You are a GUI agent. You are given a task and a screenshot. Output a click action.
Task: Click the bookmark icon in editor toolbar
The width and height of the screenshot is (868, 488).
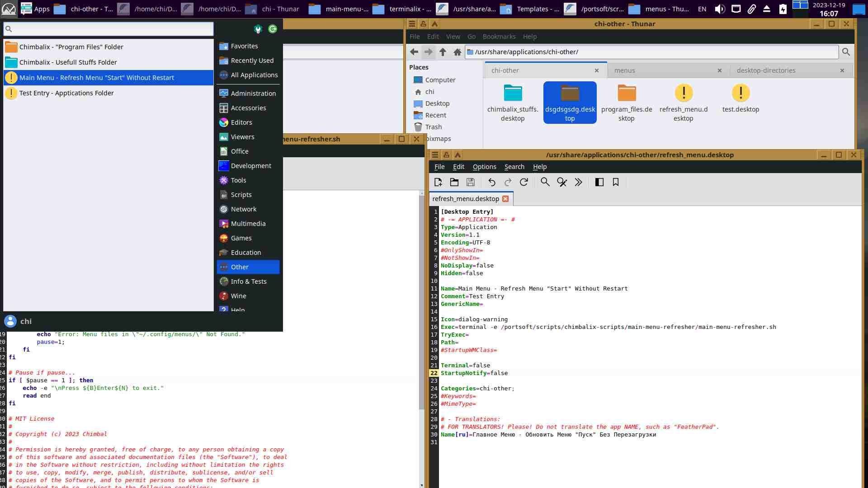tap(616, 182)
